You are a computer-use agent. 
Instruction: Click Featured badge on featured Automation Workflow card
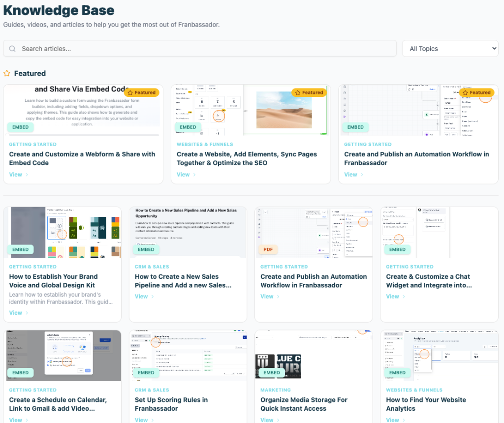tap(477, 92)
